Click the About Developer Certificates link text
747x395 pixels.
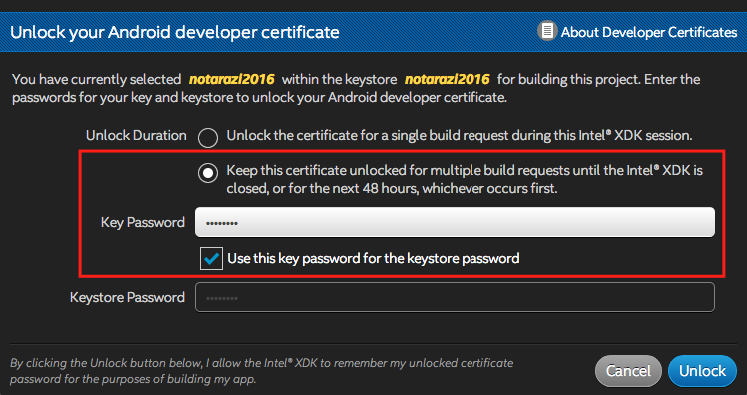coord(649,32)
